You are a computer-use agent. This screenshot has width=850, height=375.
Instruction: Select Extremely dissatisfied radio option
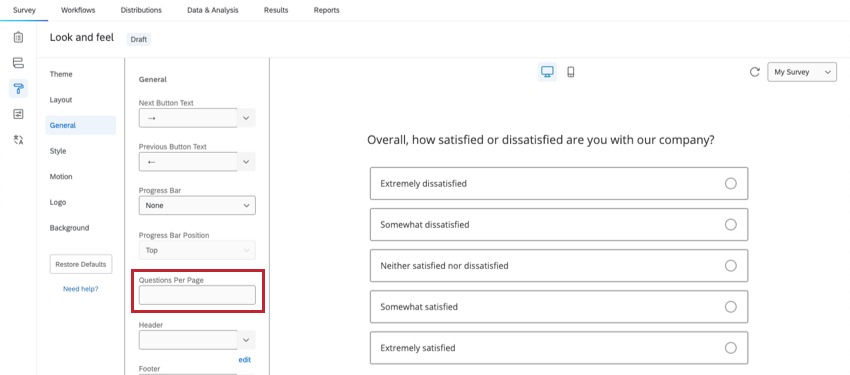(x=731, y=183)
